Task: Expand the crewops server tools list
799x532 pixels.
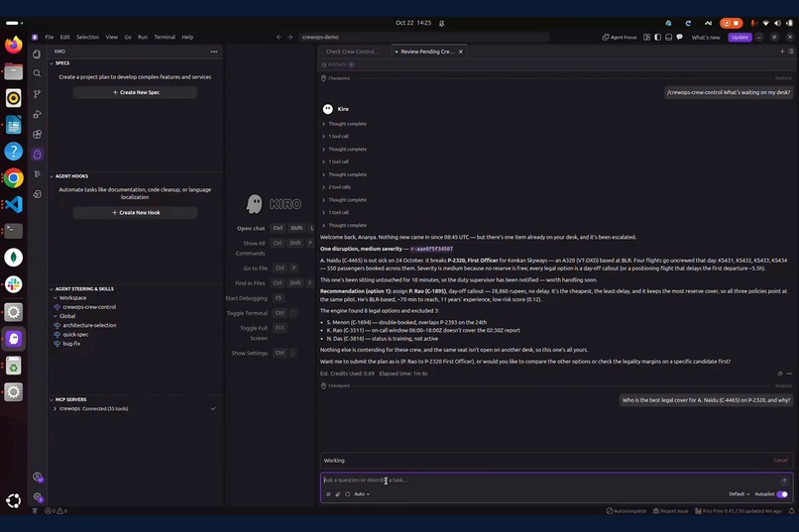Action: (56, 409)
